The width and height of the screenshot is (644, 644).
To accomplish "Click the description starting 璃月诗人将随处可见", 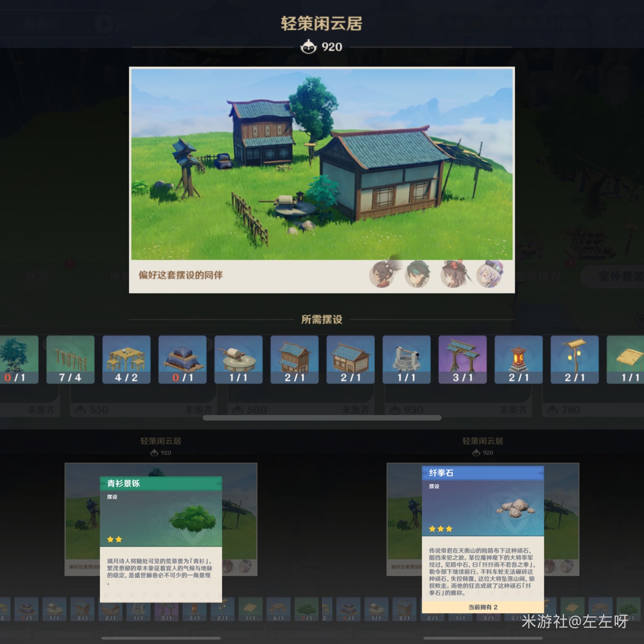I will click(x=160, y=572).
